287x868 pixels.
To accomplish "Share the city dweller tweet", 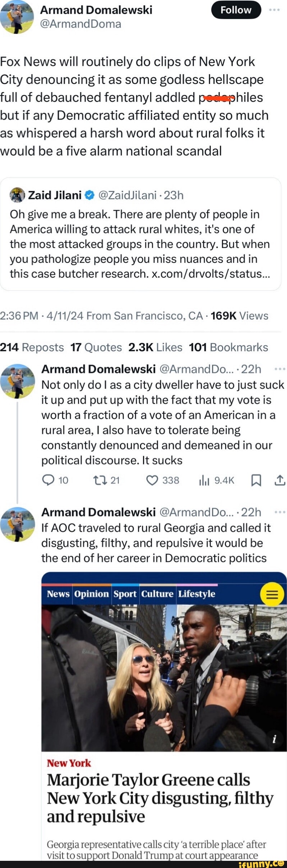I will pos(280,480).
